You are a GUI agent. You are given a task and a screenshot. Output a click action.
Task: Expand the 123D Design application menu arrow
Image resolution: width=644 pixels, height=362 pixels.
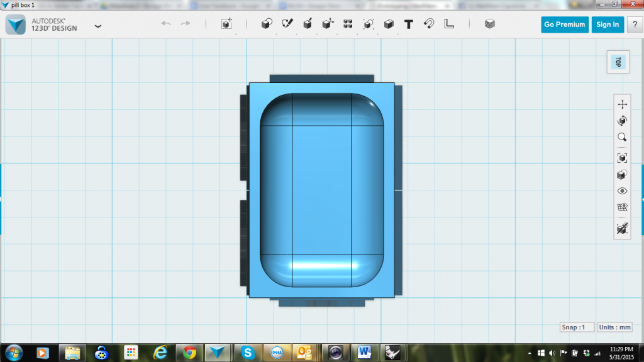pyautogui.click(x=98, y=26)
